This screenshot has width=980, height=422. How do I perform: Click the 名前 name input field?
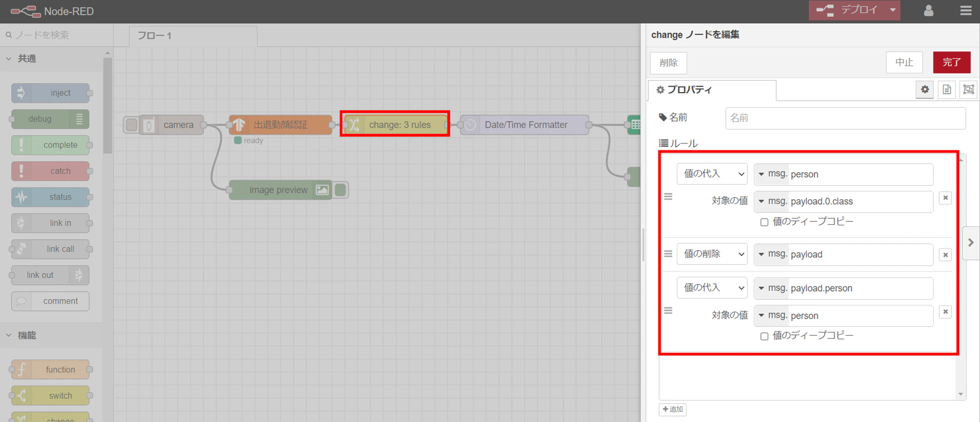pos(845,118)
